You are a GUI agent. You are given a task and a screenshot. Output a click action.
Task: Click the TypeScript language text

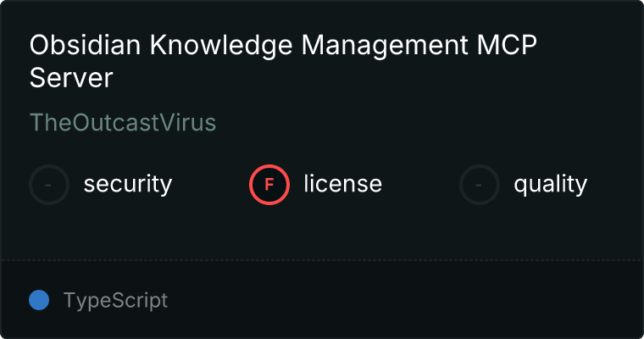click(x=115, y=300)
